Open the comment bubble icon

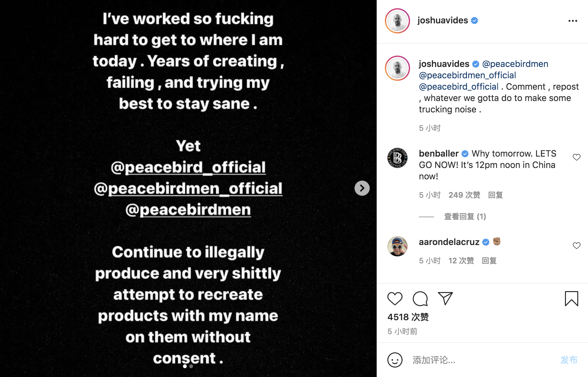coord(420,299)
